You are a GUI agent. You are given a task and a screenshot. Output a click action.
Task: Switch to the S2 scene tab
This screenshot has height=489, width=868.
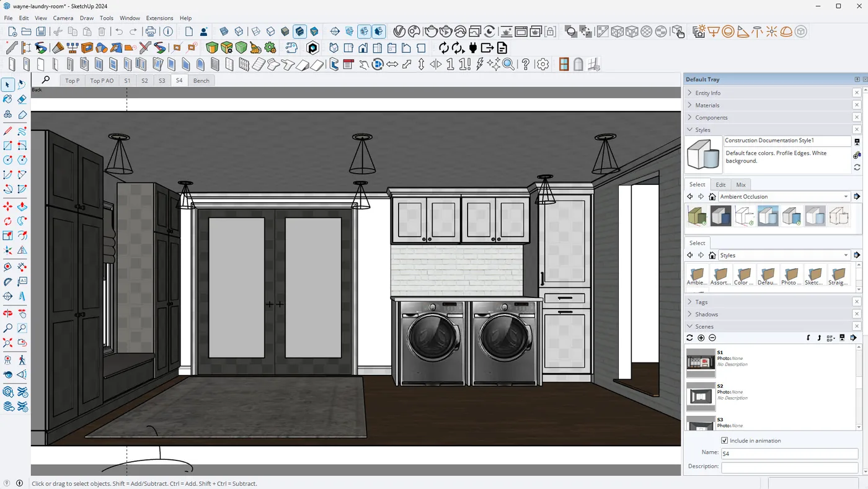[x=144, y=80]
